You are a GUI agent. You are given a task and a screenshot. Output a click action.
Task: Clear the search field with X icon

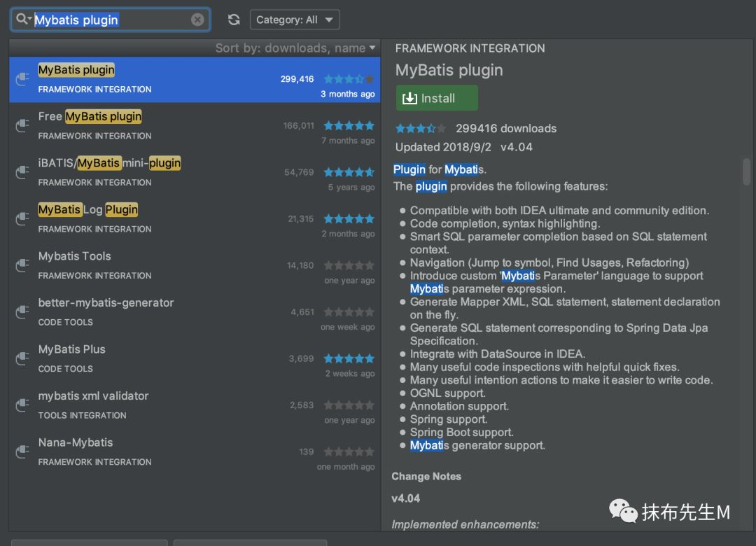pyautogui.click(x=197, y=20)
